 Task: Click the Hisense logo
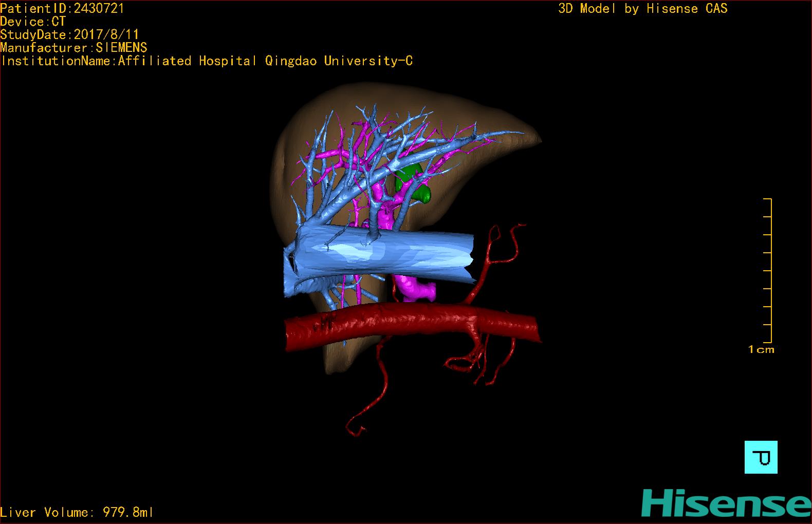coord(726,503)
